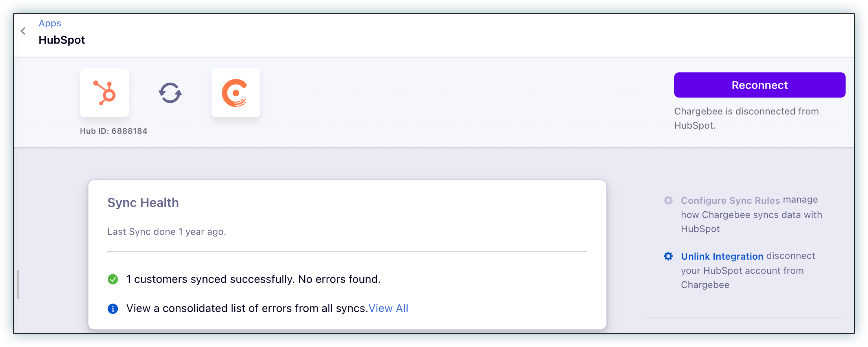Click the HubSpot logo tile
868x347 pixels.
click(105, 93)
